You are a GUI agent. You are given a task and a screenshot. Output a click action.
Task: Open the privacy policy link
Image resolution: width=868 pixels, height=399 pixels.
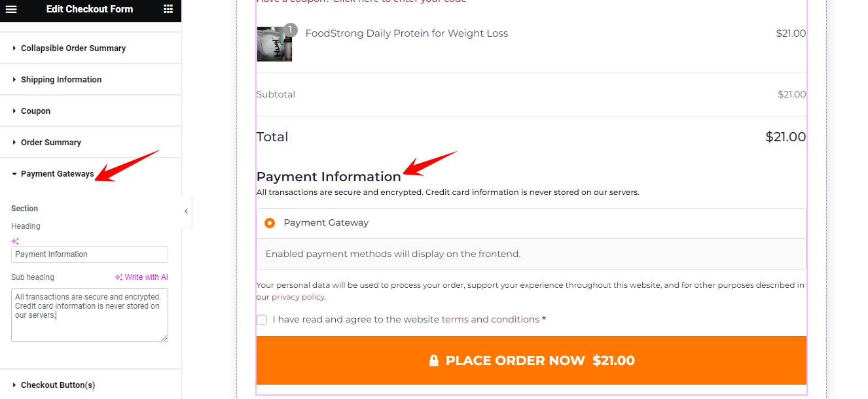[x=298, y=297]
